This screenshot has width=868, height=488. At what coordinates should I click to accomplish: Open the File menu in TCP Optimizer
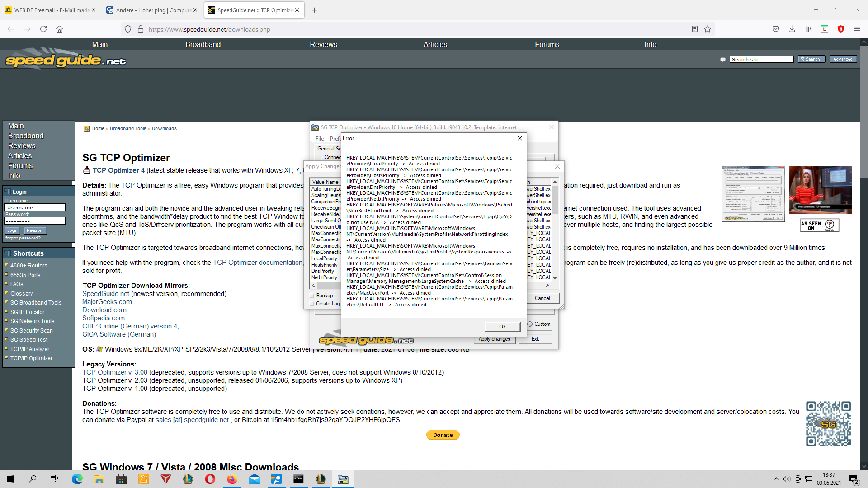(x=320, y=139)
